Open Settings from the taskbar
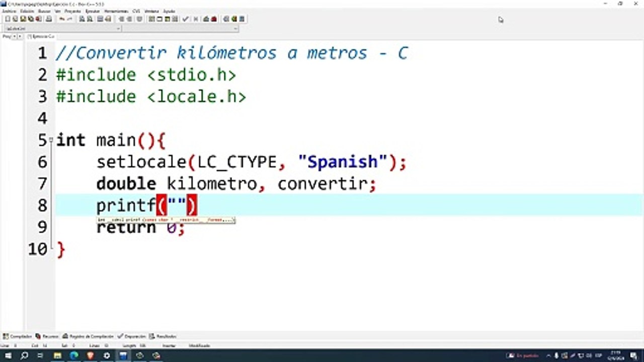This screenshot has height=362, width=644. click(x=107, y=355)
